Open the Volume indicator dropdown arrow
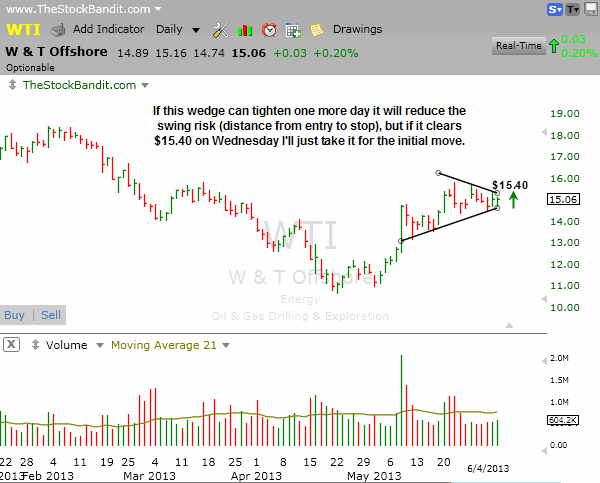Screen dimensions: 600x483 pyautogui.click(x=99, y=345)
